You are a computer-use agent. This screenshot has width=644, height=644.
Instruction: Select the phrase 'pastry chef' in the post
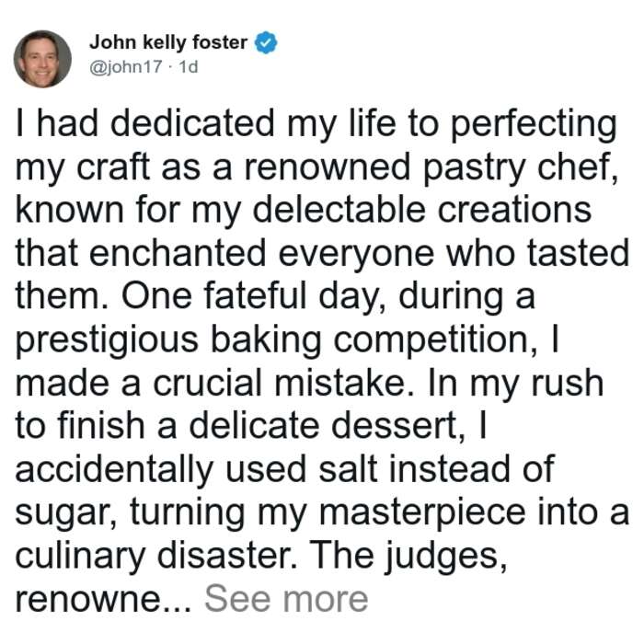(x=519, y=167)
